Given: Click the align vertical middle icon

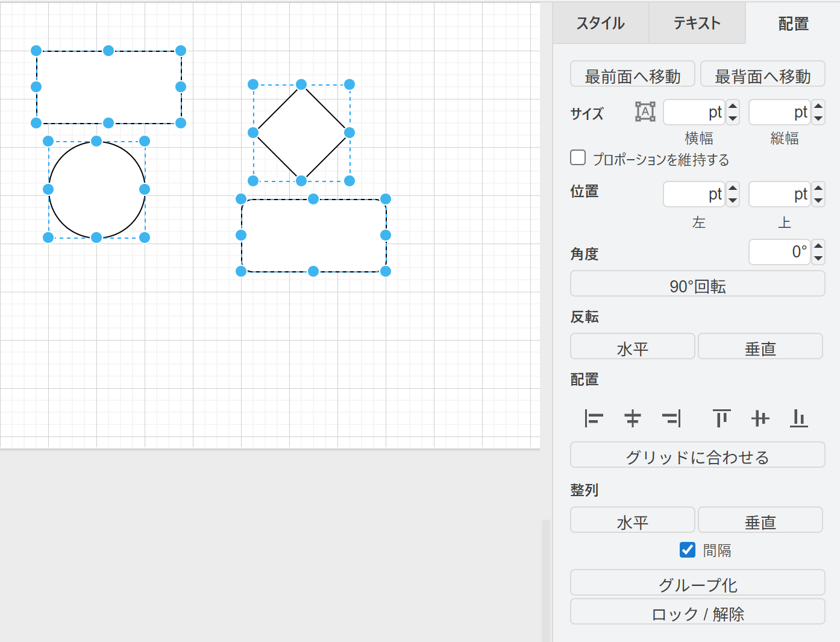Looking at the screenshot, I should [x=760, y=418].
